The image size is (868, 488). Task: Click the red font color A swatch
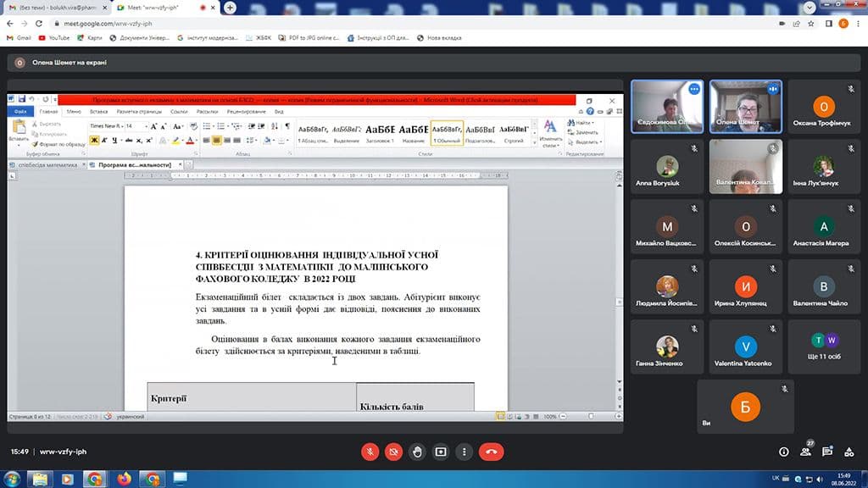point(190,141)
